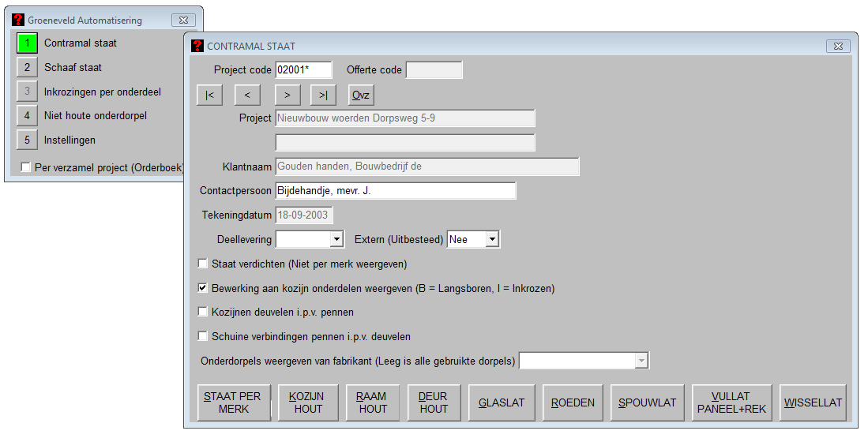Click into the Project code field
This screenshot has height=438, width=868.
click(303, 69)
